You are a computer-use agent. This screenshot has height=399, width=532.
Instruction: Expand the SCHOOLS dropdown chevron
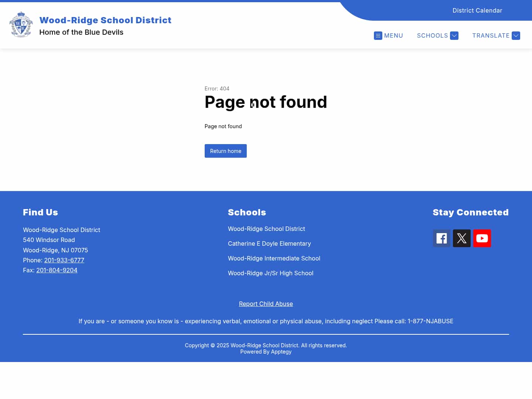pyautogui.click(x=454, y=36)
